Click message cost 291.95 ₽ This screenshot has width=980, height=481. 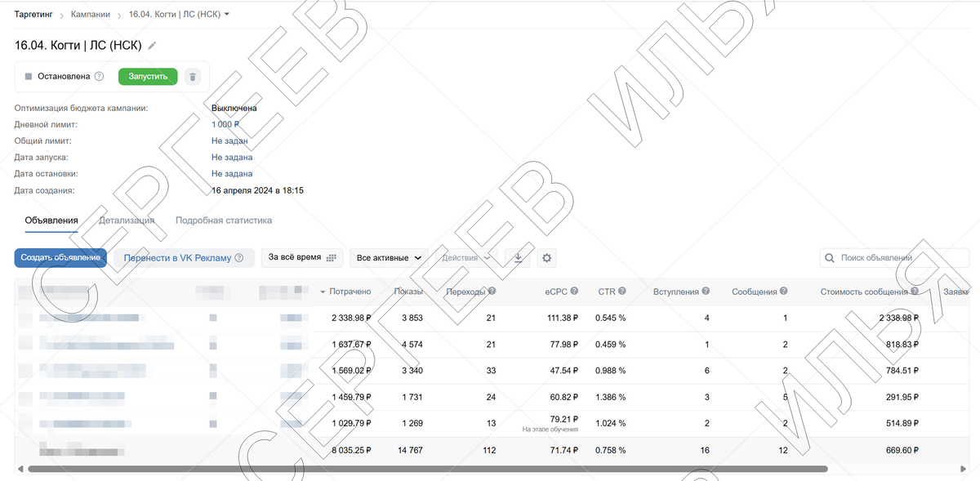(x=902, y=397)
